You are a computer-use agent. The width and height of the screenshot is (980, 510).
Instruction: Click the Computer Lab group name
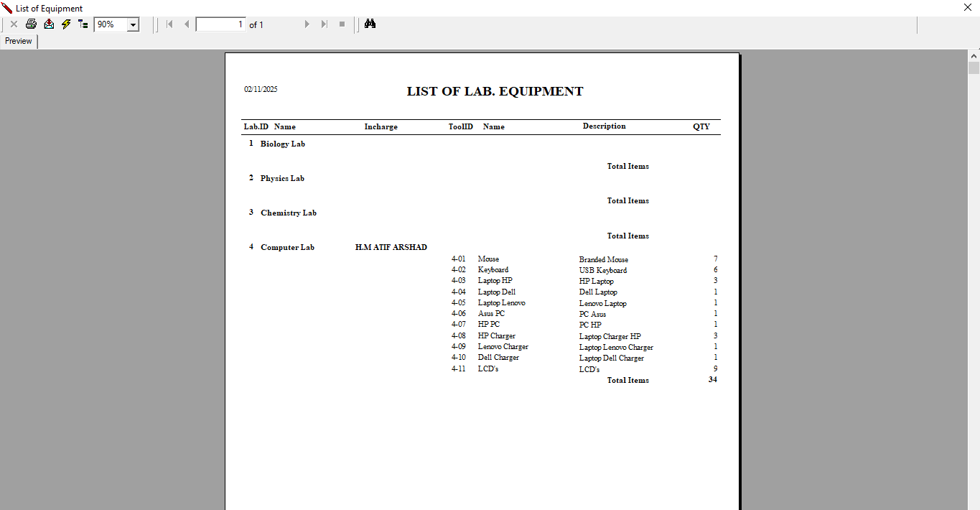coord(287,247)
